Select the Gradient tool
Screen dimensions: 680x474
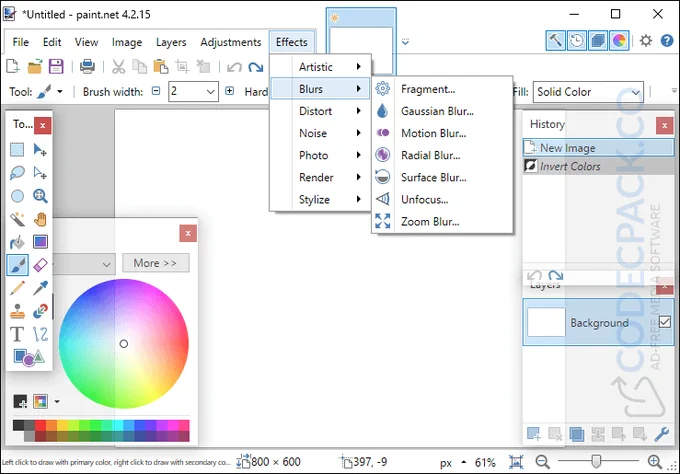[x=40, y=242]
